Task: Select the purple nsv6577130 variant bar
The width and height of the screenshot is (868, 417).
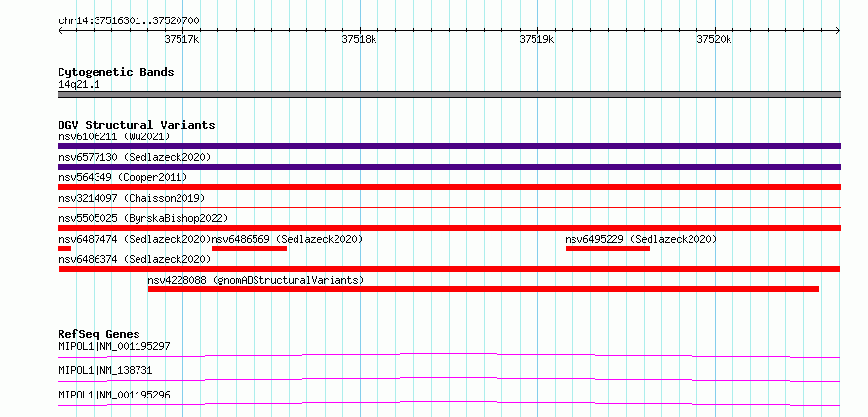Action: [x=449, y=167]
